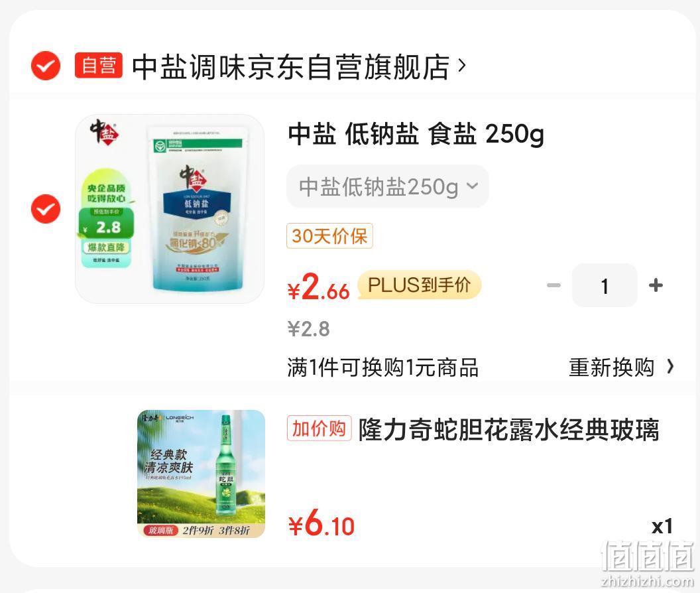Open 中盐调味京东自营旗舰店 store page
This screenshot has height=593, width=700.
pyautogui.click(x=290, y=67)
